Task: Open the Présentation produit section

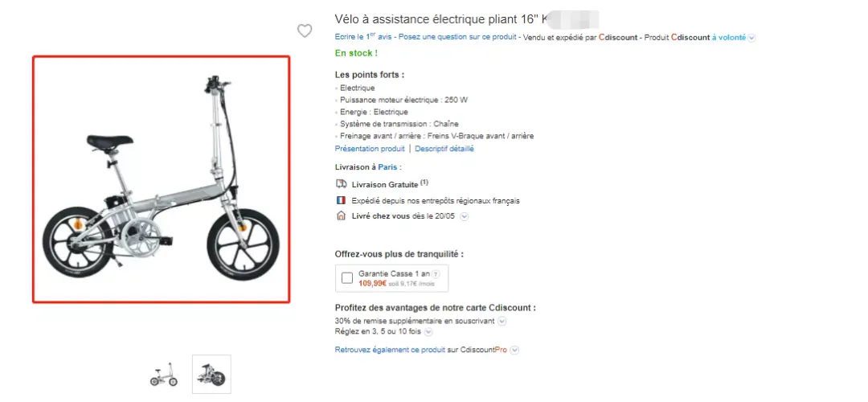Action: click(370, 149)
